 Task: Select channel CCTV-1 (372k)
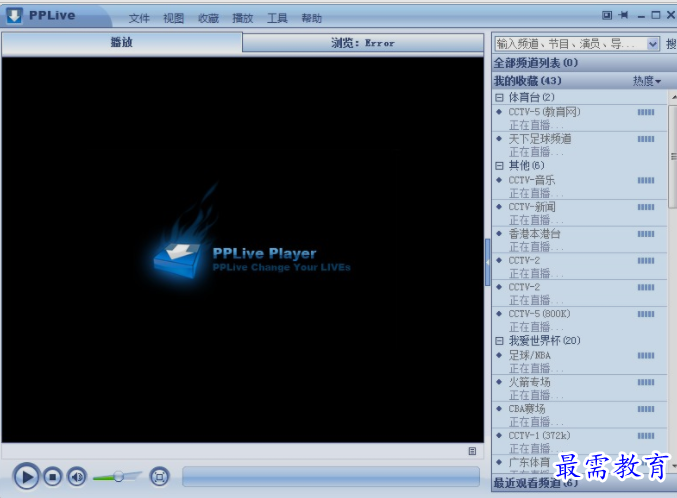pyautogui.click(x=539, y=436)
